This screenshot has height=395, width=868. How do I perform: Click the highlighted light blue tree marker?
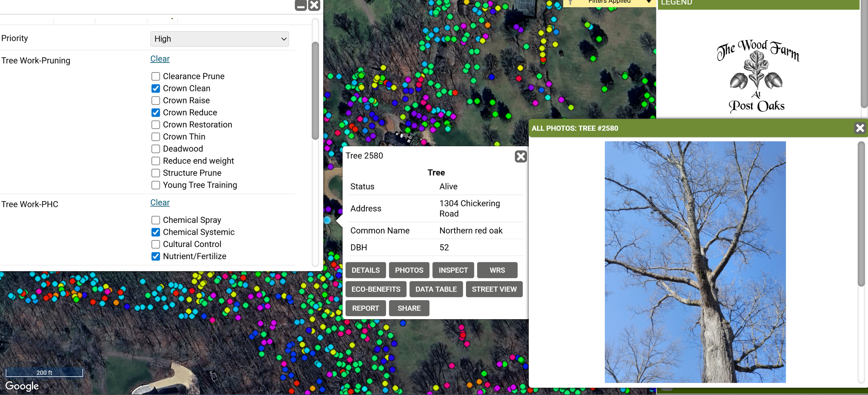[327, 220]
